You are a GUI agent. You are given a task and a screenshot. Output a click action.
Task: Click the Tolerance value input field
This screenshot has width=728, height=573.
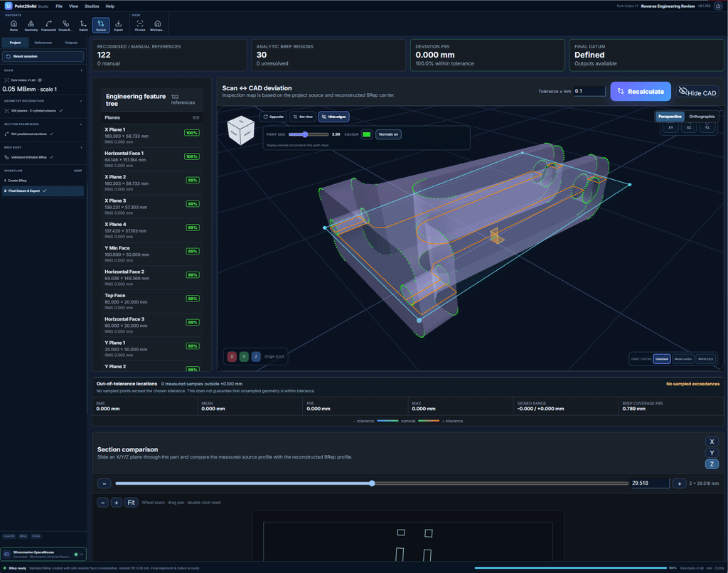(x=589, y=91)
